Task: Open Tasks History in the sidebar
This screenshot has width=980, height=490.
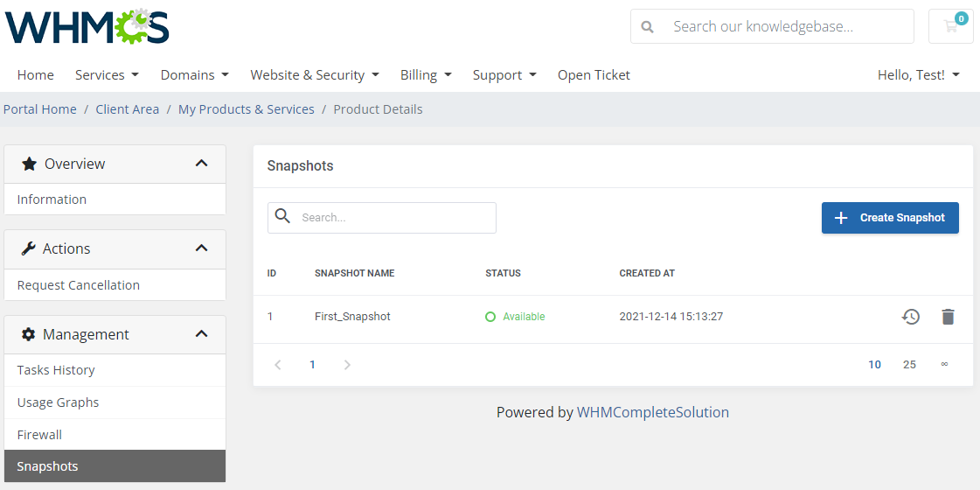Action: click(115, 370)
